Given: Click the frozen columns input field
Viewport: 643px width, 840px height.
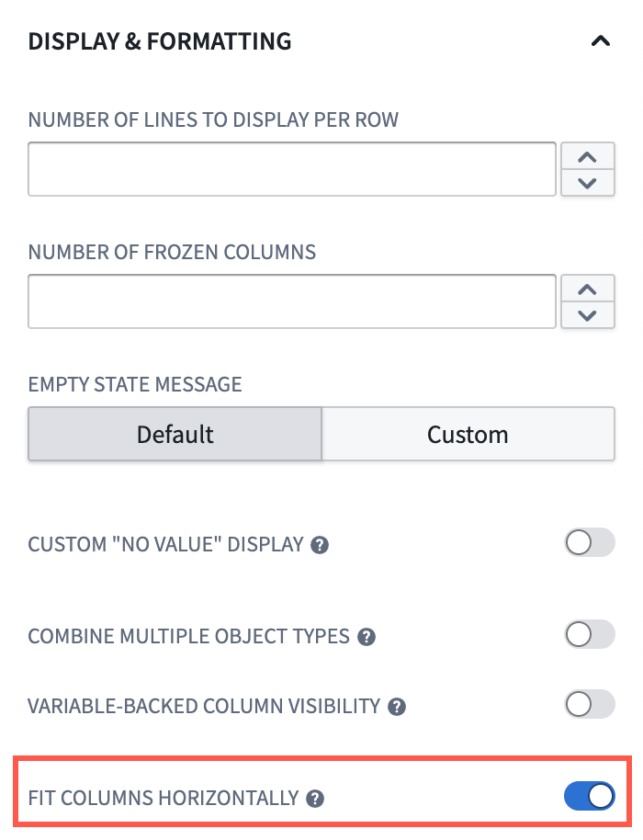Looking at the screenshot, I should [291, 301].
